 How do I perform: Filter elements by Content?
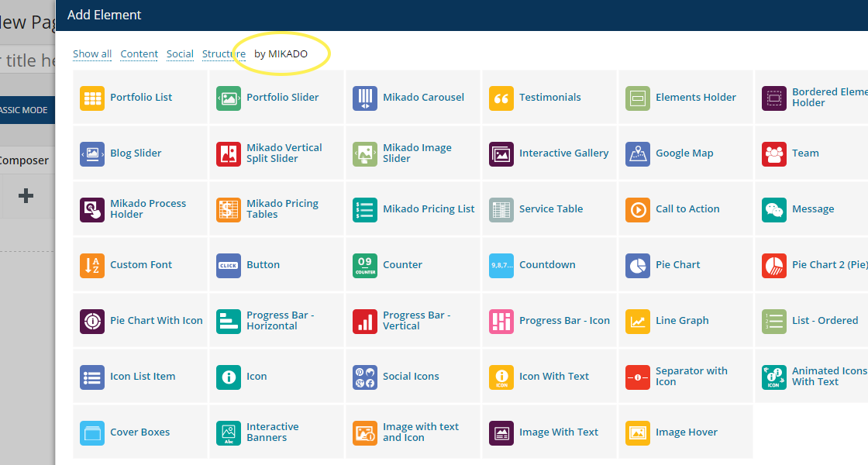click(x=139, y=54)
